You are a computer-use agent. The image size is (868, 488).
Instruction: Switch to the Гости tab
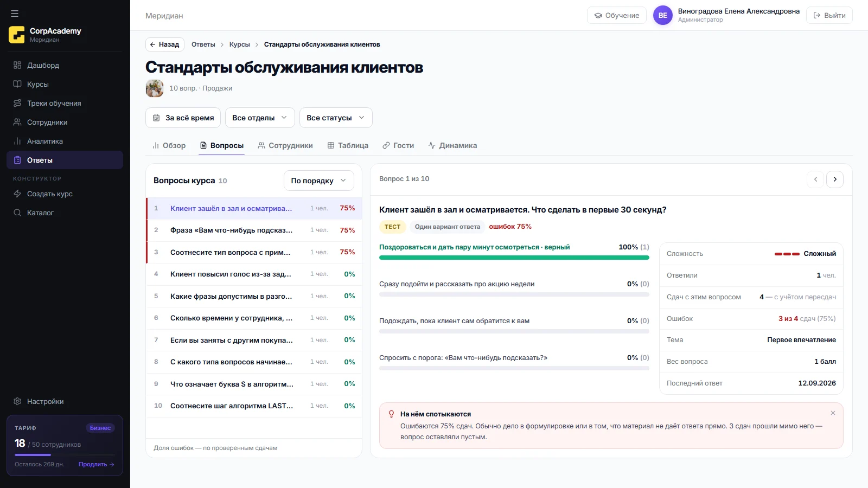398,145
